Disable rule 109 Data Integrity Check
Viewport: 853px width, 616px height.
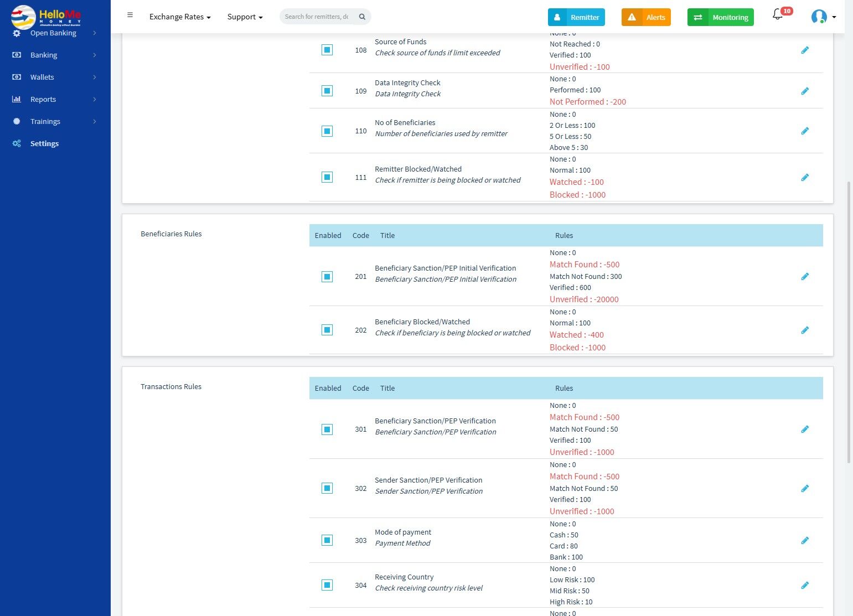(x=327, y=91)
